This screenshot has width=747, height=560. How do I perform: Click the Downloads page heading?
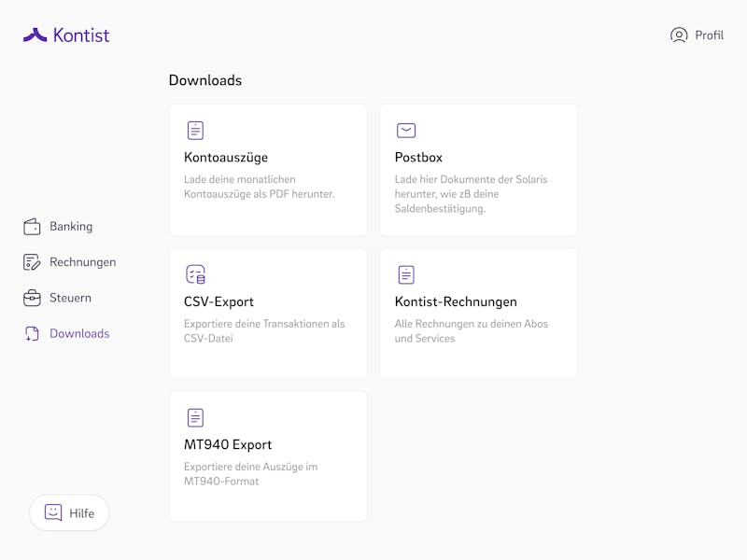pyautogui.click(x=205, y=80)
